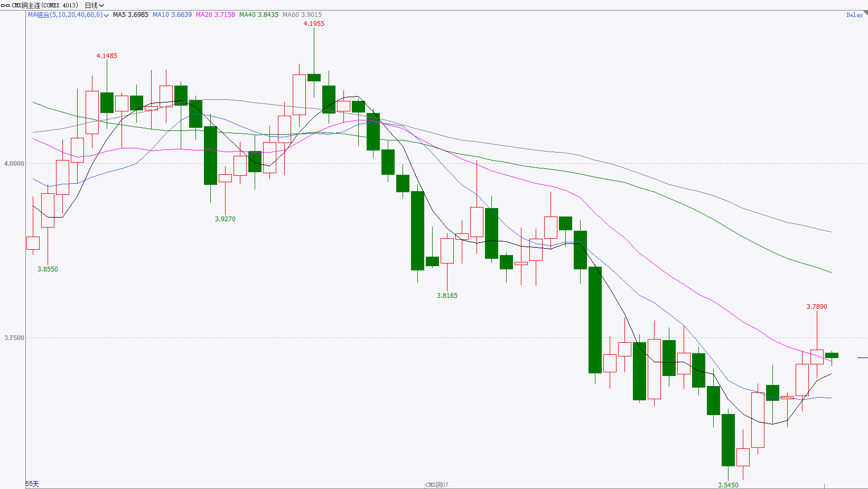This screenshot has height=489, width=868.
Task: Click the 55天 range label
Action: tap(32, 484)
